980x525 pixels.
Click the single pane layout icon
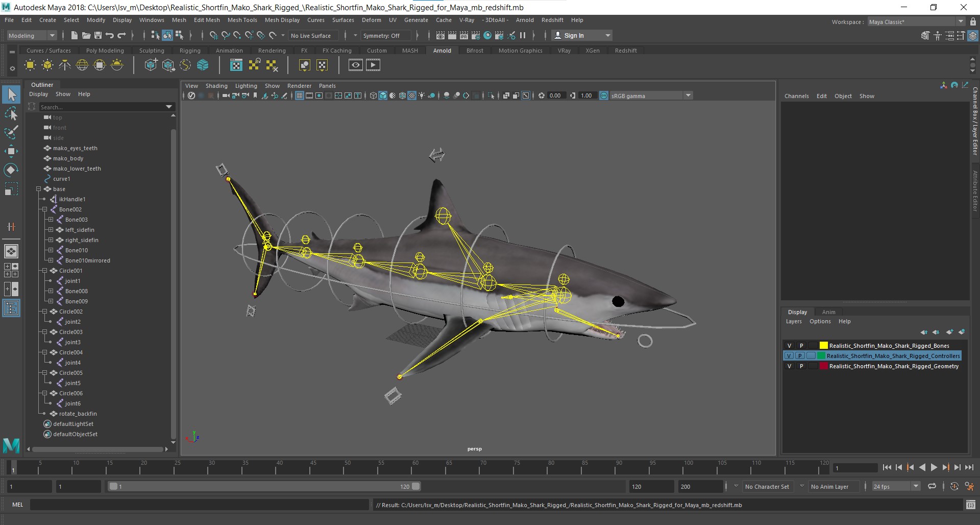click(11, 251)
